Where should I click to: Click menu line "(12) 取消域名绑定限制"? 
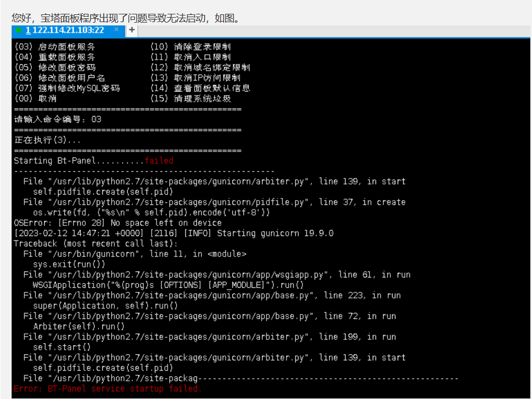tap(200, 67)
